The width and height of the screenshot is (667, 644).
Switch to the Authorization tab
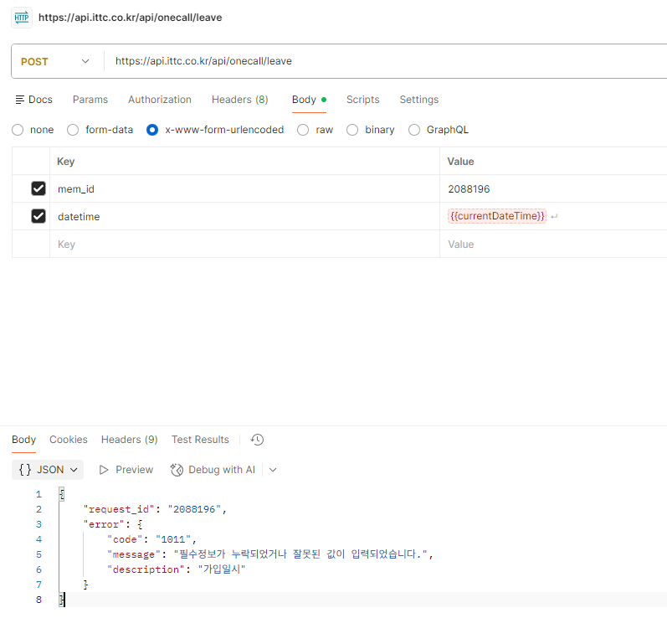click(x=160, y=100)
